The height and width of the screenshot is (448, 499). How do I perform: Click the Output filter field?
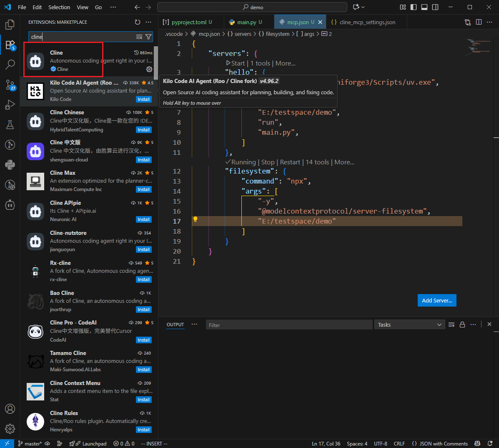[x=289, y=325]
